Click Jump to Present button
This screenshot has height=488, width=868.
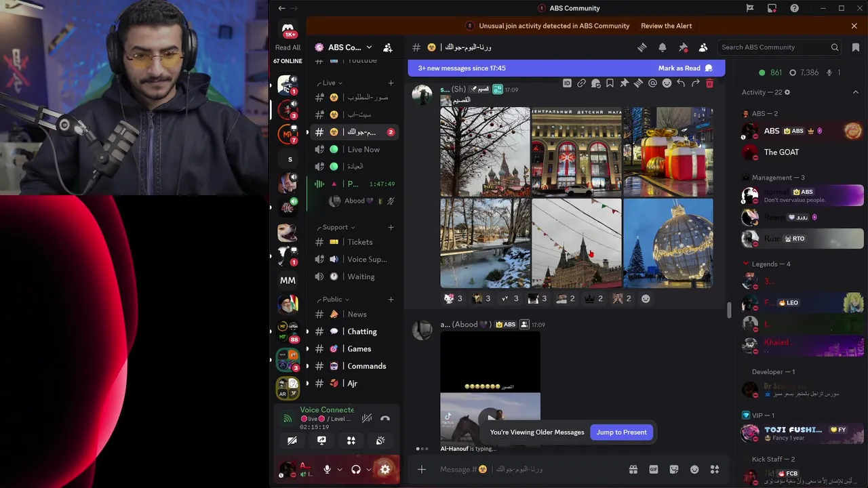[x=622, y=432]
